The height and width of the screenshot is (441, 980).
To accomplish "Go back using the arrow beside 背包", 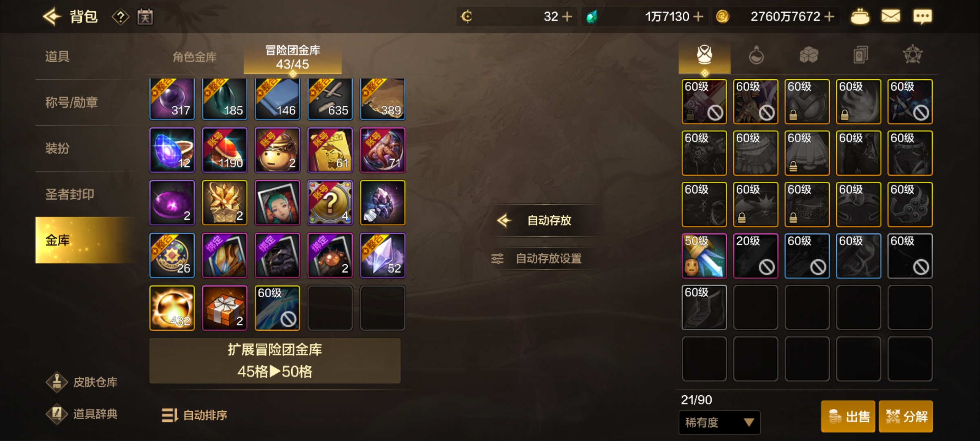I will point(52,17).
